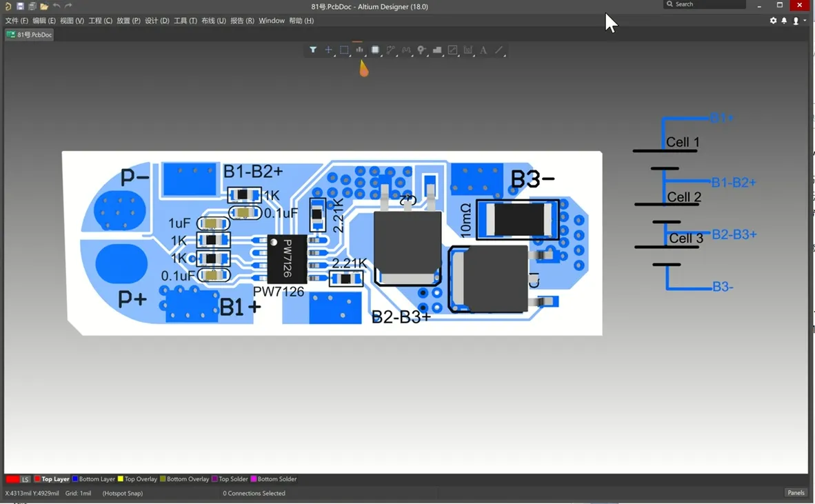Click the save all documents icon
This screenshot has width=815, height=504.
pos(32,6)
